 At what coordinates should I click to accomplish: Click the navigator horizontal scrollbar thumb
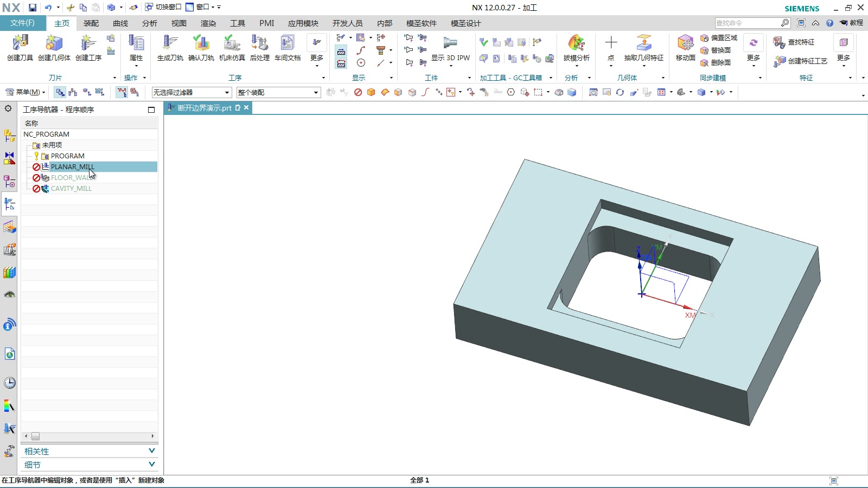pyautogui.click(x=35, y=436)
